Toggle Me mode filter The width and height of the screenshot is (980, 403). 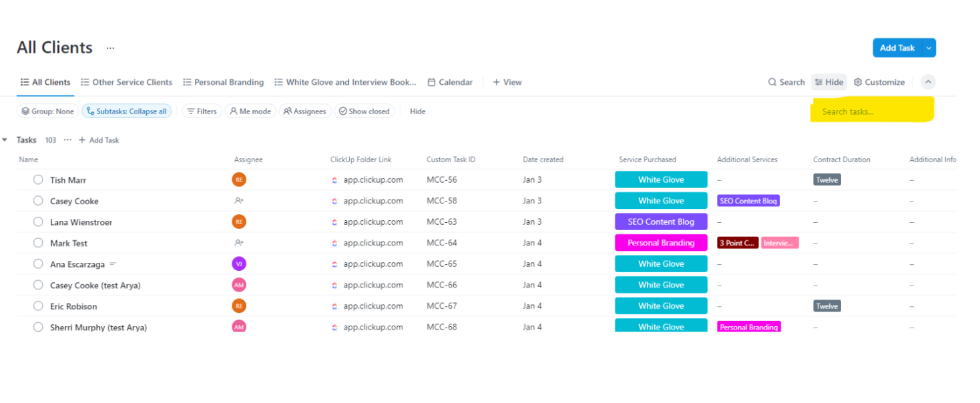250,111
